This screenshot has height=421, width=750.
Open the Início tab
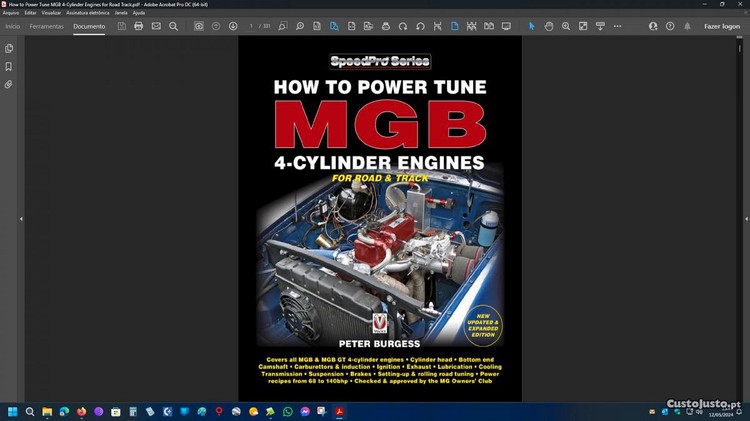pyautogui.click(x=12, y=26)
